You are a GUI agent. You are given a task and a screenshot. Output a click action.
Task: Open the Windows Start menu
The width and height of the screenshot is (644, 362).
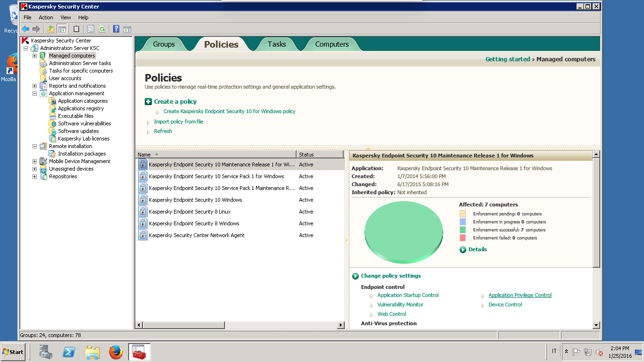(13, 352)
